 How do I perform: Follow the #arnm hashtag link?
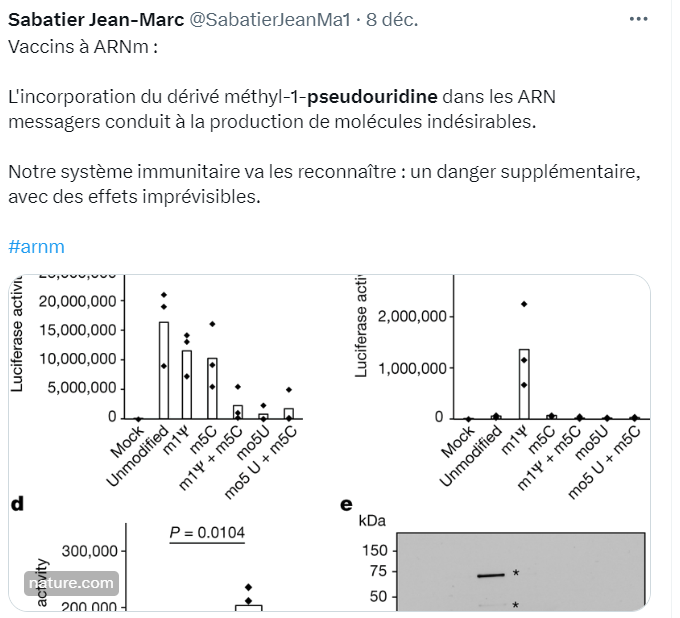tap(36, 246)
